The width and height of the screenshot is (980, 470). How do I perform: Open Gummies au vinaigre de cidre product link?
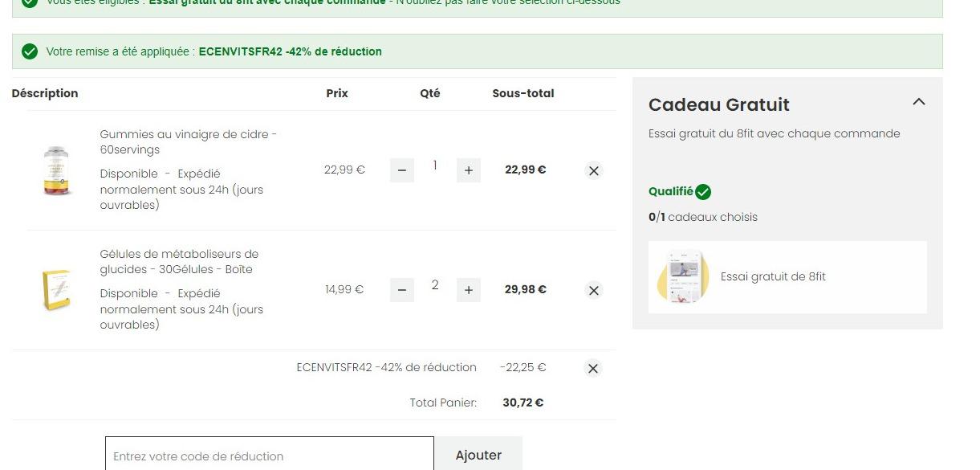[x=189, y=142]
